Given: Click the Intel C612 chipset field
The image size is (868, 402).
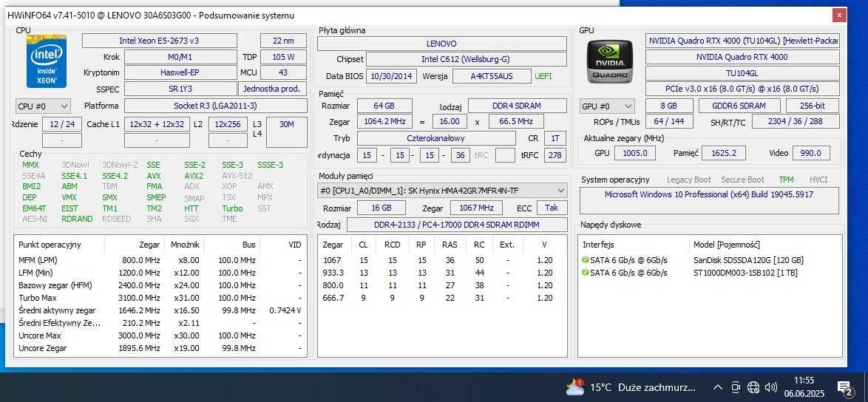Looking at the screenshot, I should point(466,59).
